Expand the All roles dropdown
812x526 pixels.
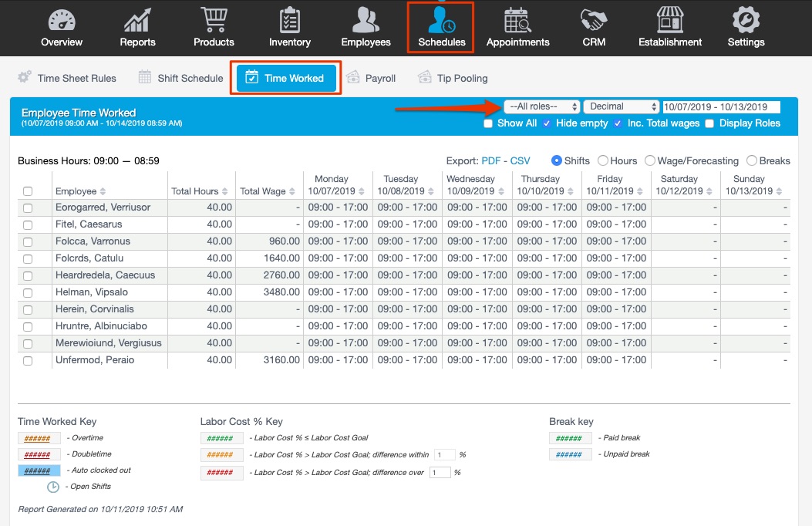click(x=541, y=107)
